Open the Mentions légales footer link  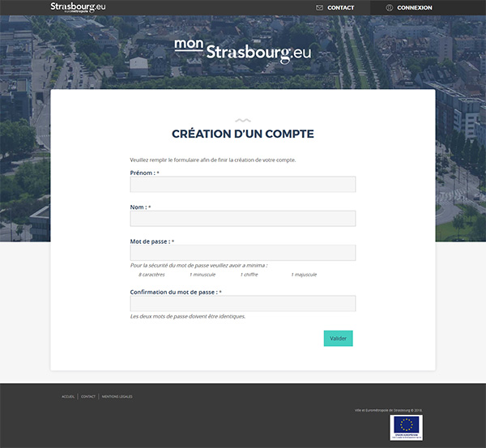pyautogui.click(x=117, y=396)
